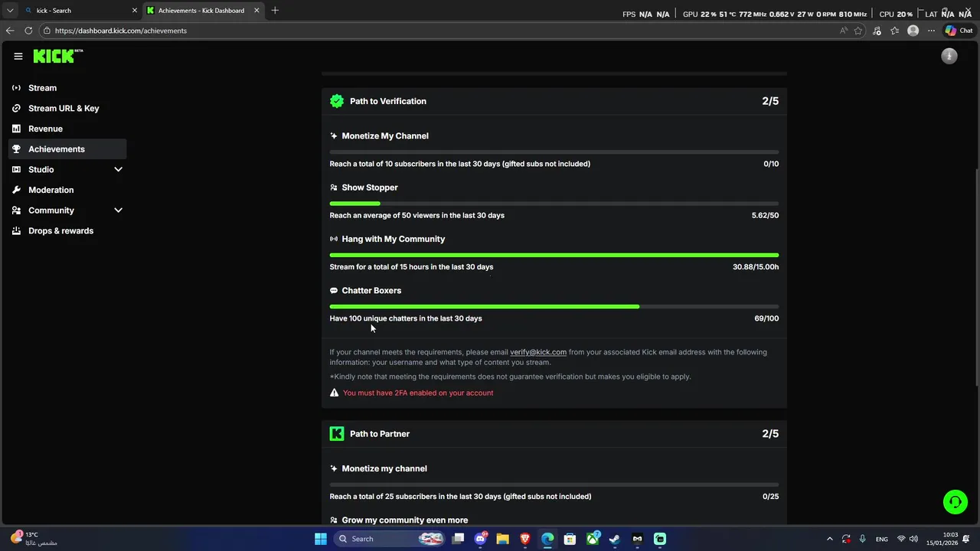Image resolution: width=980 pixels, height=551 pixels.
Task: Open weather widget showing 13°C
Action: (34, 539)
